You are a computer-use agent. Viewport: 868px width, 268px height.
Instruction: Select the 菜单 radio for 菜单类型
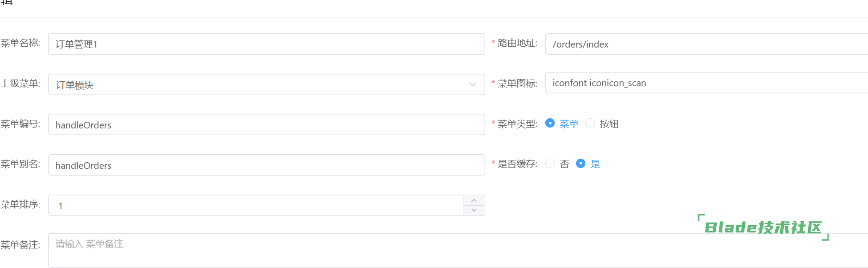click(x=550, y=123)
